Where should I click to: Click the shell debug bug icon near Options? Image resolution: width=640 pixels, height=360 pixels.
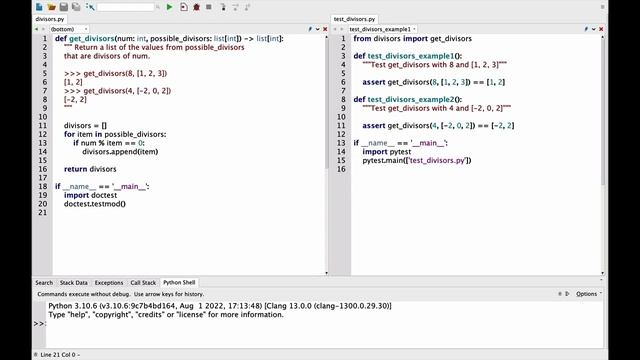560,294
